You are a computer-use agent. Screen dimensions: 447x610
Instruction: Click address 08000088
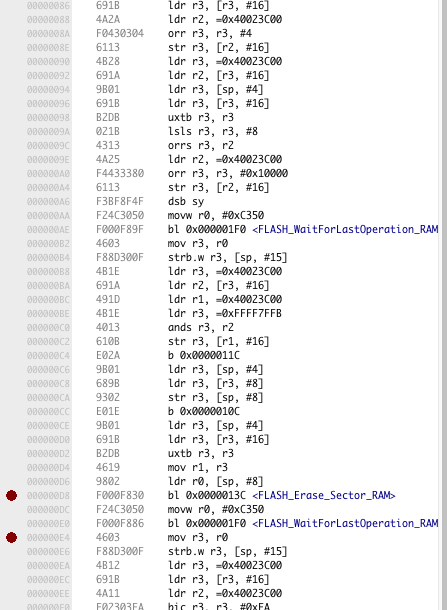pos(48,19)
